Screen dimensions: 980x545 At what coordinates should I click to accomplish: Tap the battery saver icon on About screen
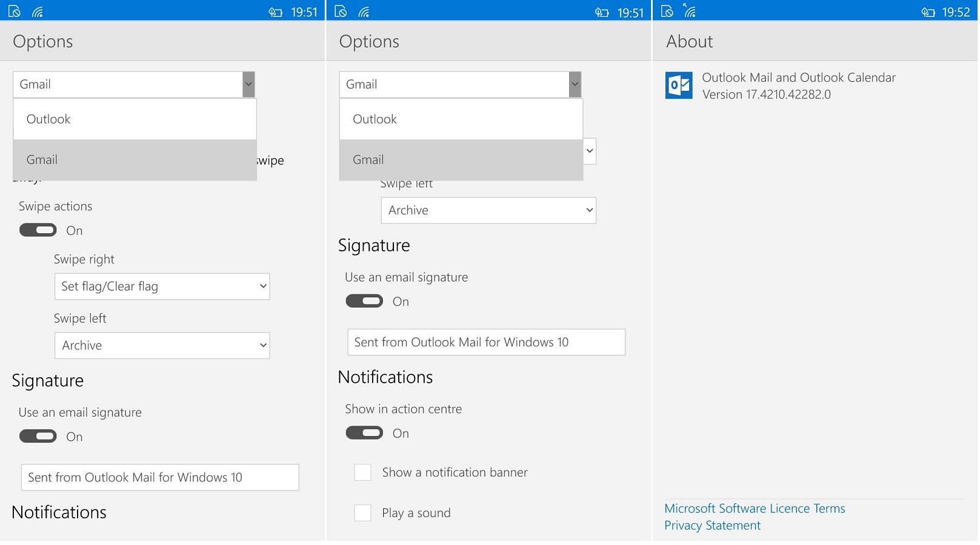point(928,12)
